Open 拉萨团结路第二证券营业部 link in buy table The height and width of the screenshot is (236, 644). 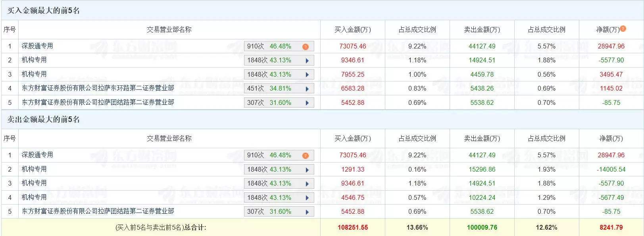click(x=98, y=103)
